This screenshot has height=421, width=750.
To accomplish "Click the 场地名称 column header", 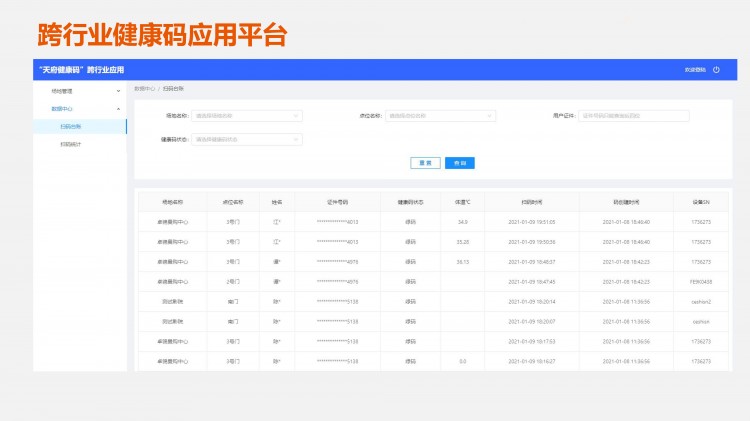I will 173,202.
